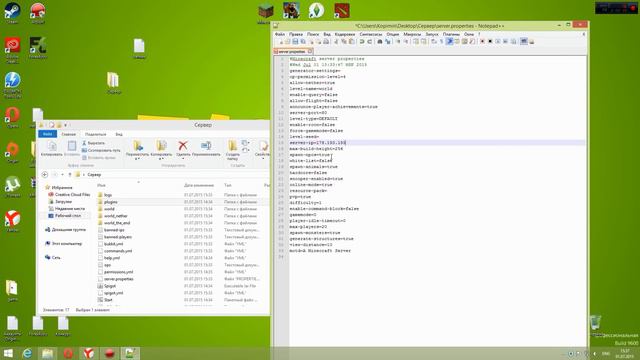Open Вид tab in Explorer ribbon
Image resolution: width=640 pixels, height=360 pixels.
point(119,134)
